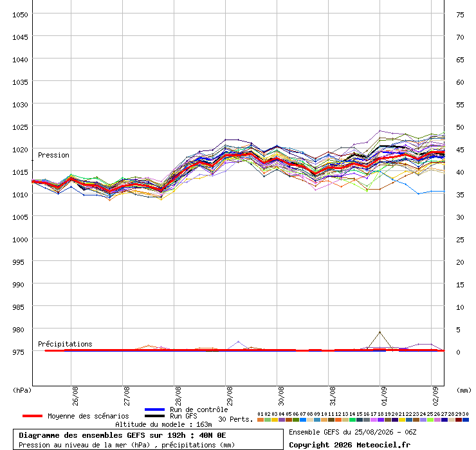Click perturbation 29 dark red legend swatch
This screenshot has height=450, width=476.
pos(459,420)
